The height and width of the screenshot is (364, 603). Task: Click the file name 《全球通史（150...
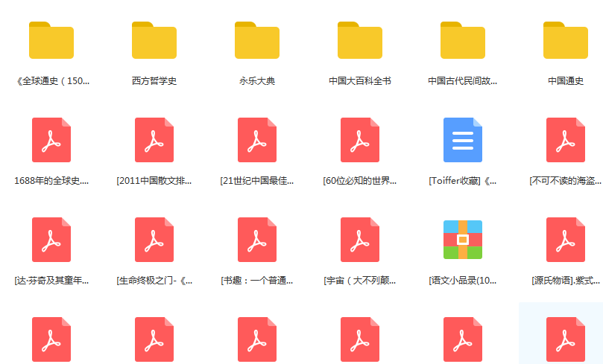click(51, 81)
